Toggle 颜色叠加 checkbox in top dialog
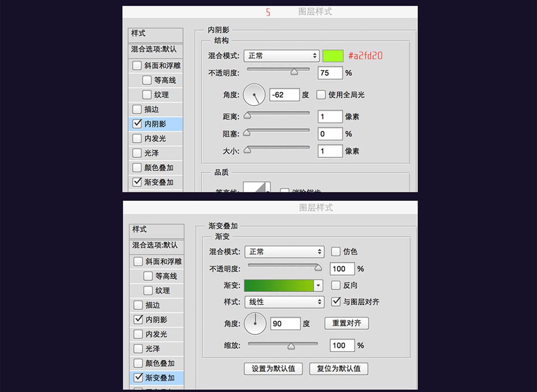Image resolution: width=537 pixels, height=392 pixels. coord(137,168)
